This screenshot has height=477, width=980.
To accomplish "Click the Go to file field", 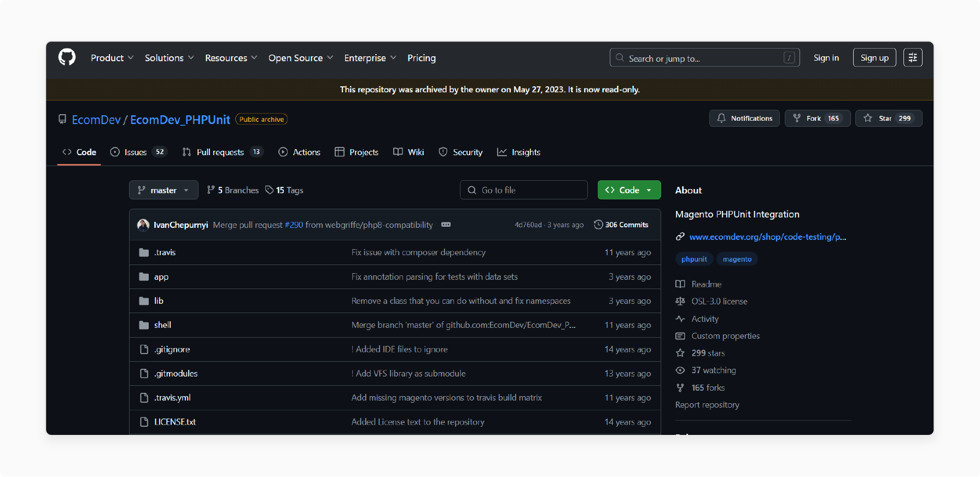I will pos(524,190).
